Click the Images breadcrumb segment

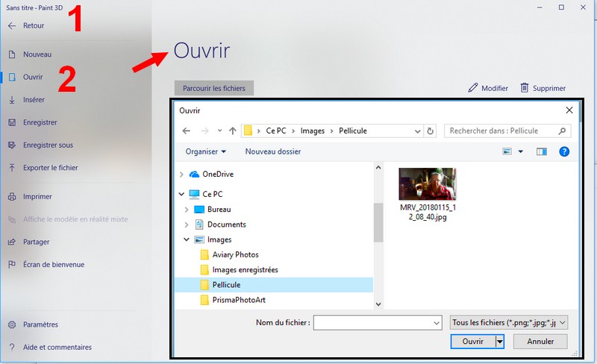(x=313, y=131)
